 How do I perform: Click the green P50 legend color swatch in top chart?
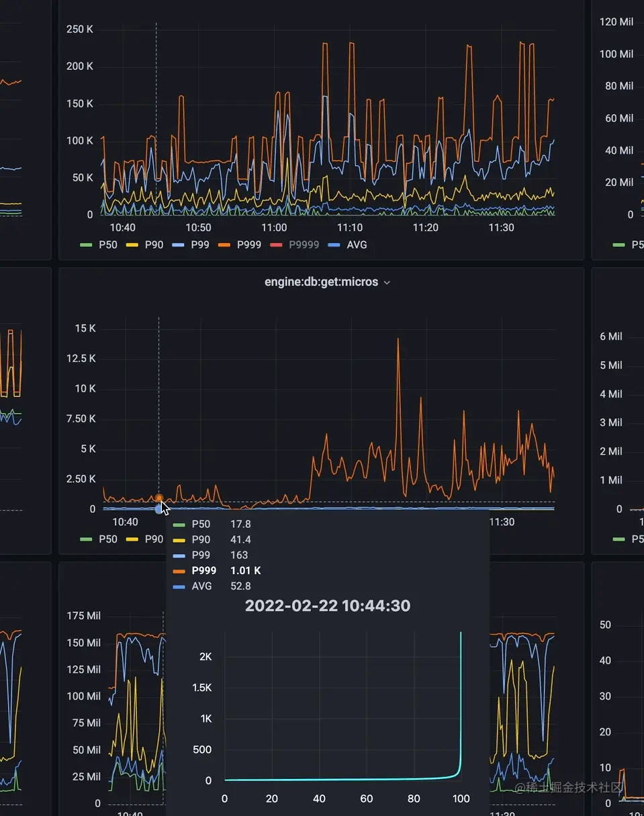(x=85, y=245)
